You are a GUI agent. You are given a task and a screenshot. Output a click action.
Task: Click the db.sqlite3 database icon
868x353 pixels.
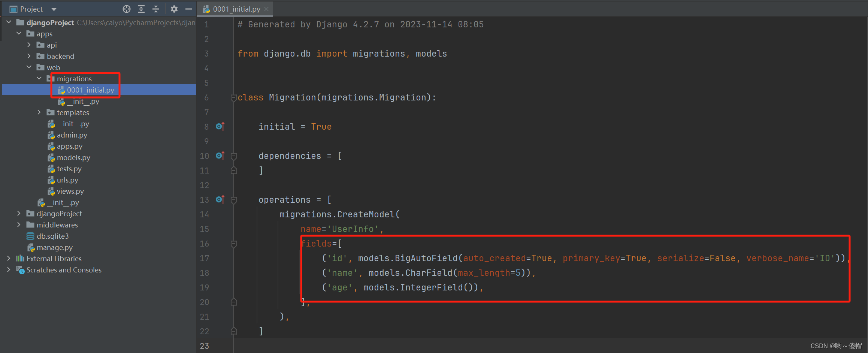pyautogui.click(x=30, y=236)
